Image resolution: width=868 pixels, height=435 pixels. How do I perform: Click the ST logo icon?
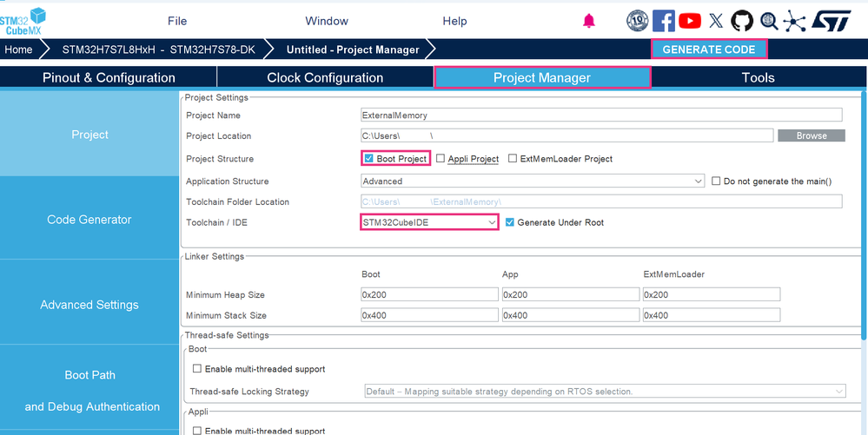click(831, 21)
